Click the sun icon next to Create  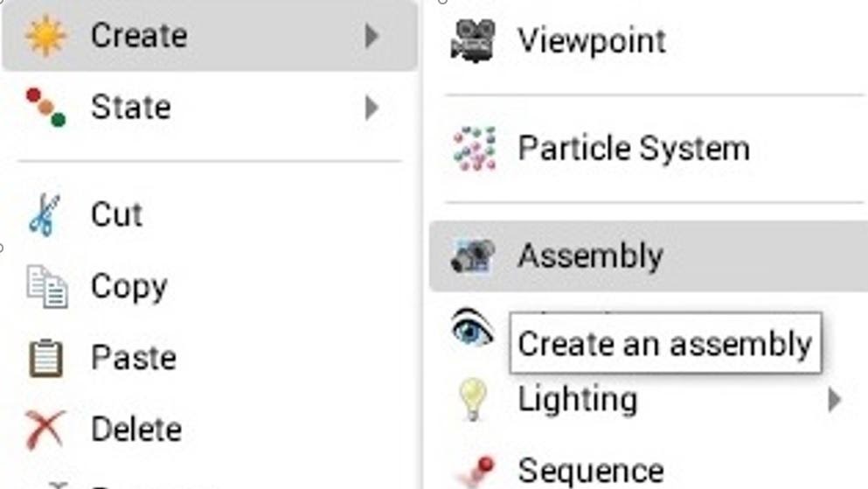point(45,36)
